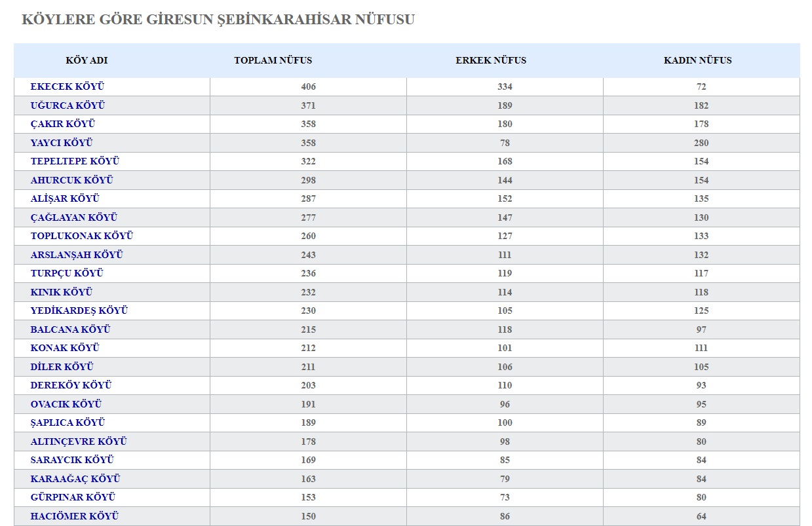Screen dimensions: 812x526
Task: Open the SARAYCIK KÖYÜ village link
Action: pos(72,460)
